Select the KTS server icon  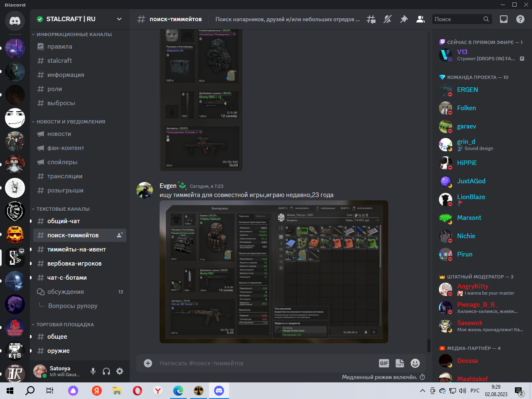tap(15, 351)
